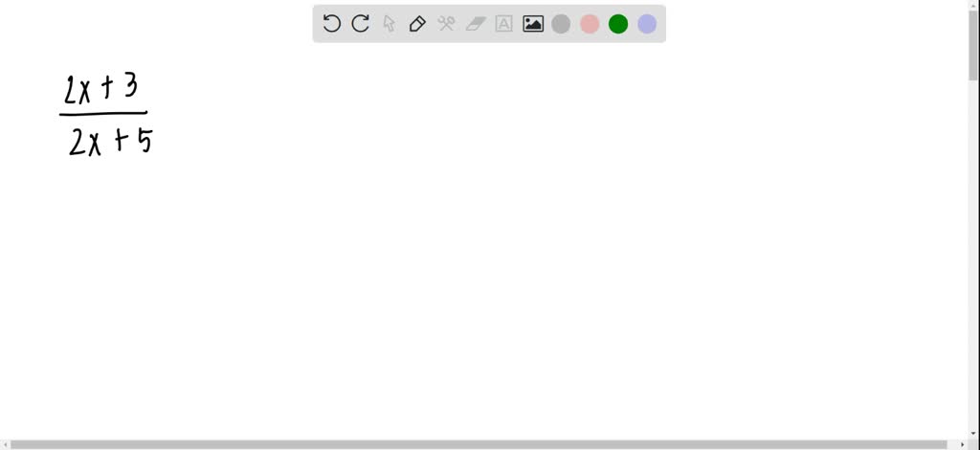Viewport: 980px width, 450px height.
Task: Click the handwritten denominator 2x + 5
Action: (110, 142)
